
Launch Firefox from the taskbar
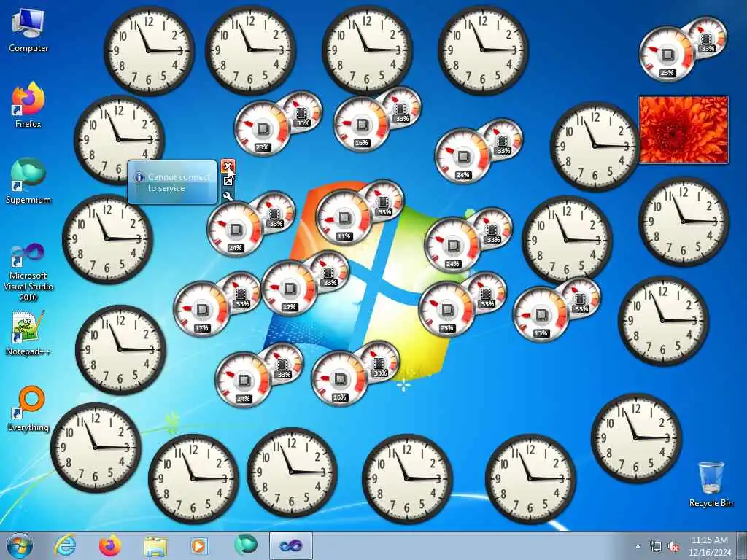coord(110,545)
